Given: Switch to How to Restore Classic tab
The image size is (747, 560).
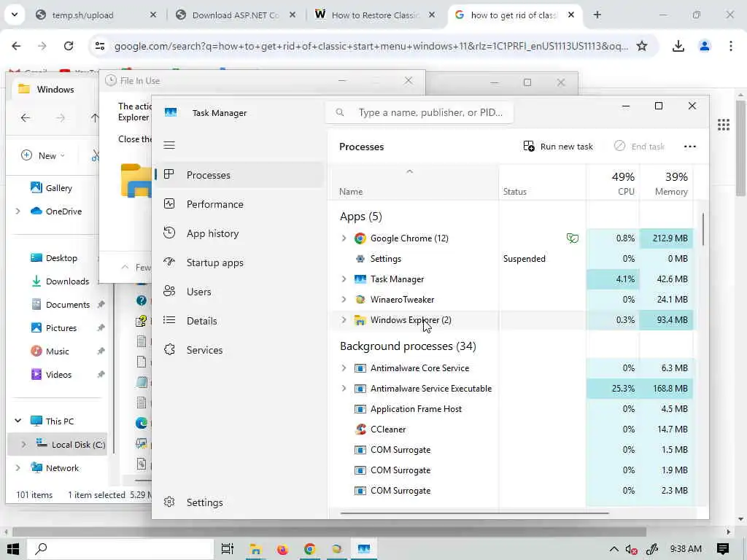Looking at the screenshot, I should [375, 15].
